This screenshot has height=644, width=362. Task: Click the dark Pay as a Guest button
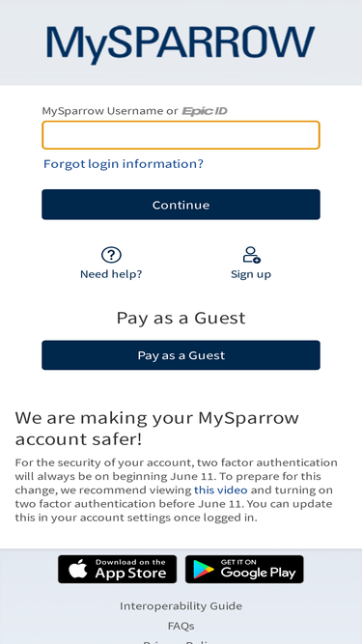[181, 355]
